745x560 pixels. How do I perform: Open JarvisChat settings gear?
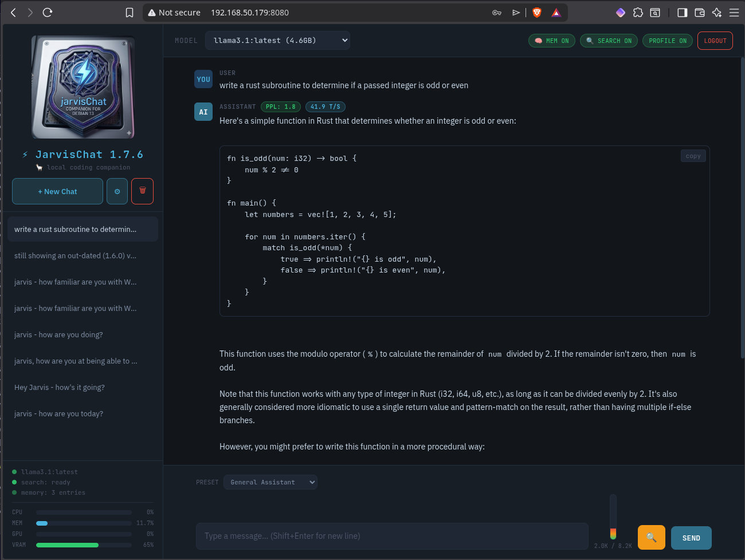click(117, 191)
